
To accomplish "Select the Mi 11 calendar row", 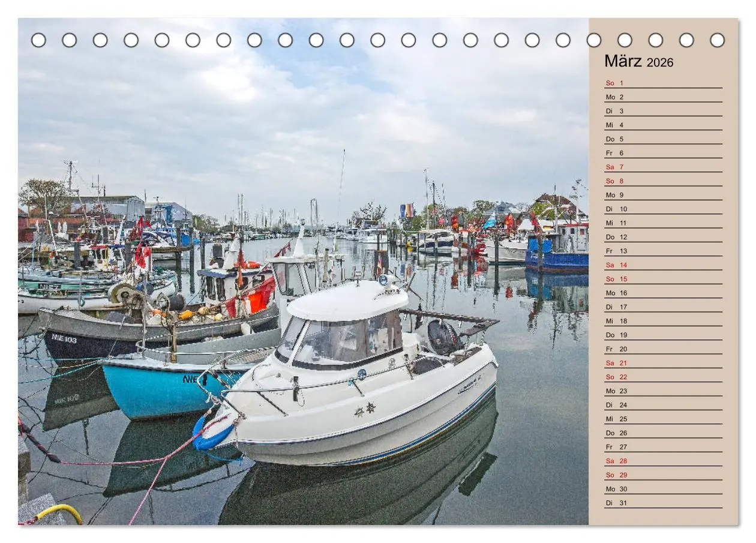I will tap(663, 223).
